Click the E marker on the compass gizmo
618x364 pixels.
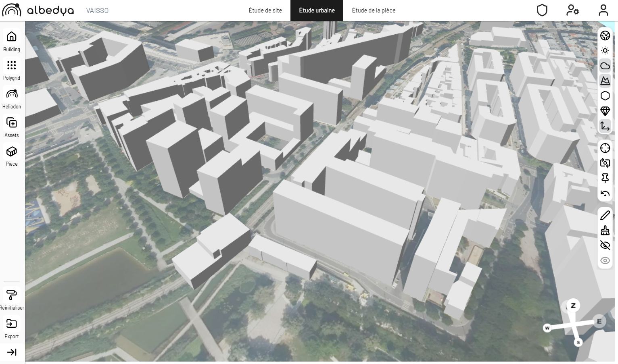click(599, 321)
